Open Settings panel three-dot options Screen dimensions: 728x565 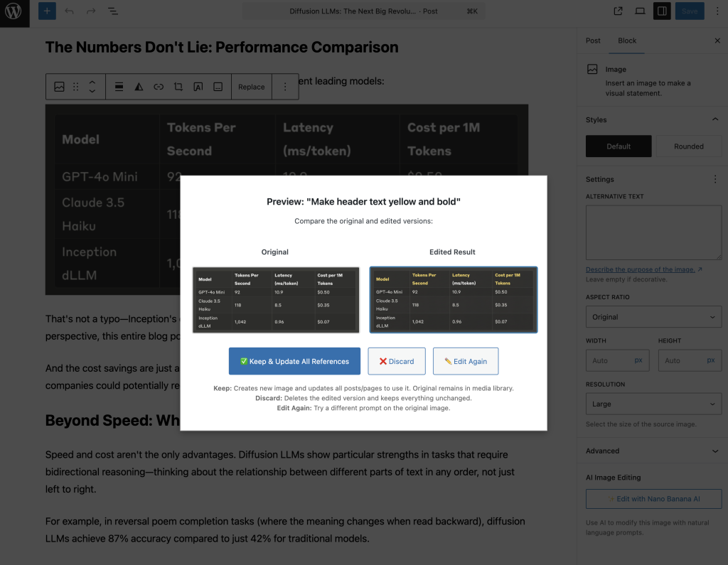coord(715,179)
